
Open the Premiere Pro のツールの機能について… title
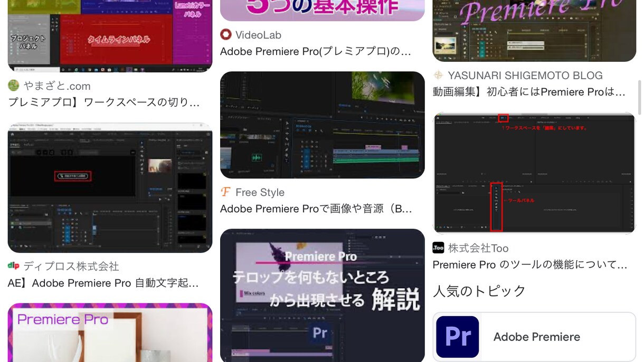pyautogui.click(x=530, y=264)
